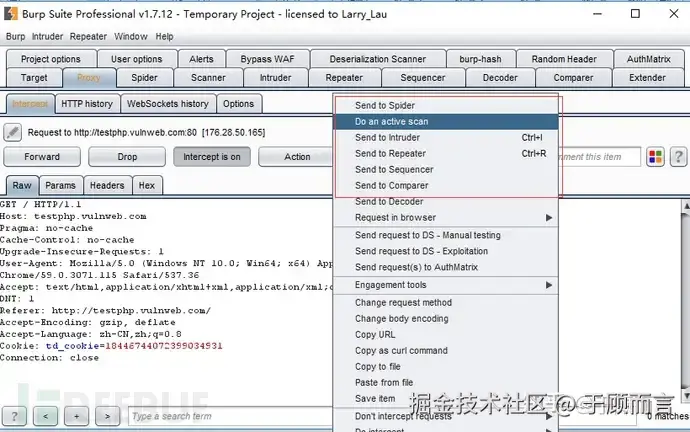
Task: Click 'Change body encoding' entry
Action: tap(445, 319)
